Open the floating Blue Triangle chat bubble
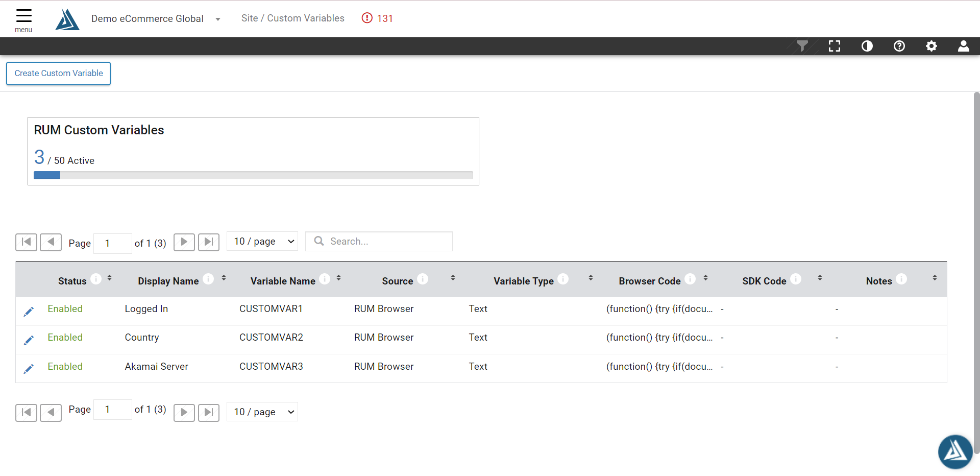Viewport: 980px width, 476px height. coord(955,451)
